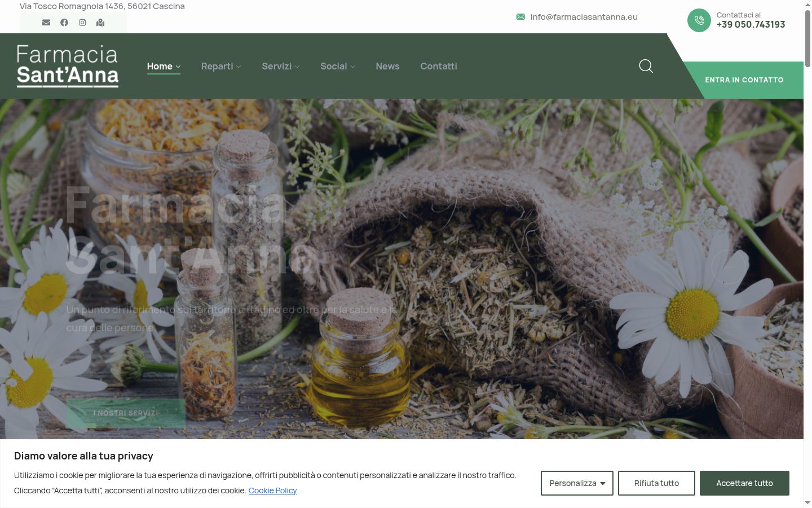Open the Facebook icon link
Viewport: 812px width, 508px height.
pos(64,23)
